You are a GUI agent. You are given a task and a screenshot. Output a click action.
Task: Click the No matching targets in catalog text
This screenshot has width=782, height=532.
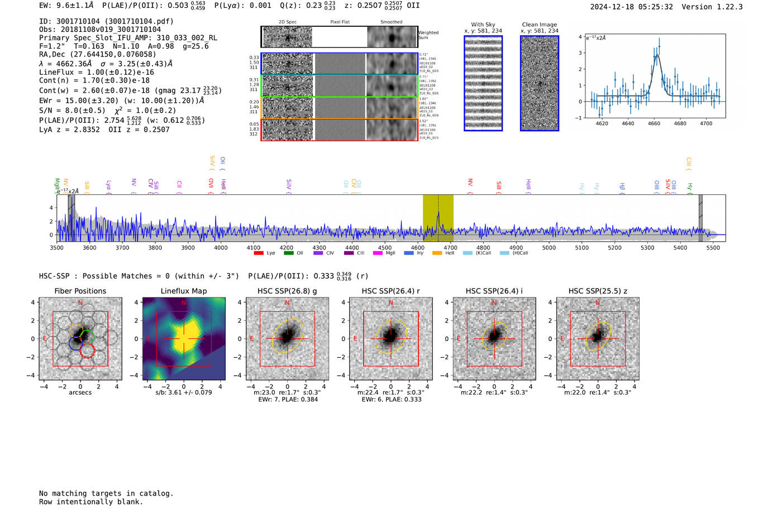coord(106,493)
